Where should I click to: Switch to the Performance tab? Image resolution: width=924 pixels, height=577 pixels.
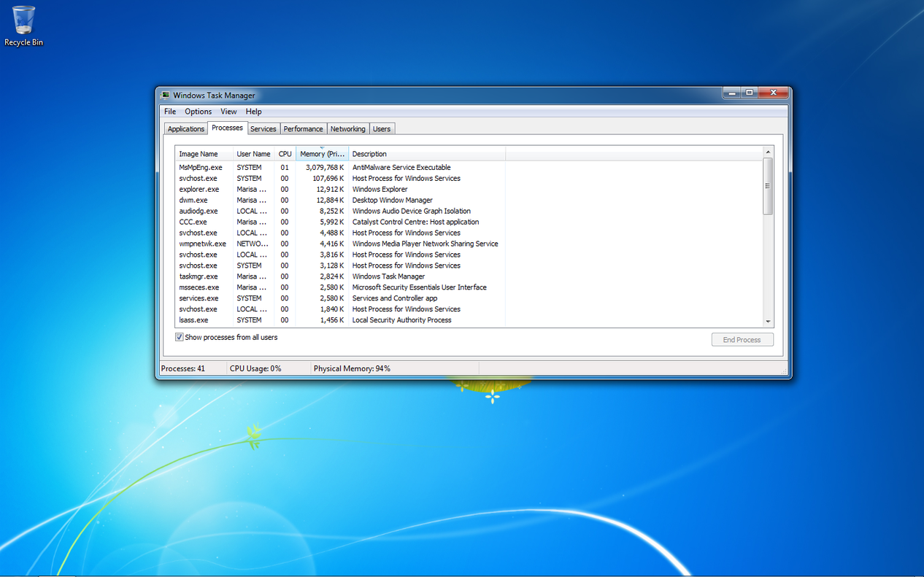coord(303,128)
